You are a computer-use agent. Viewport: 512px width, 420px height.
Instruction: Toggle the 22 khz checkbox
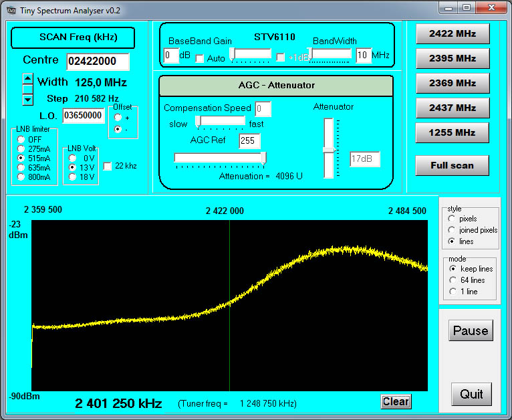click(108, 166)
